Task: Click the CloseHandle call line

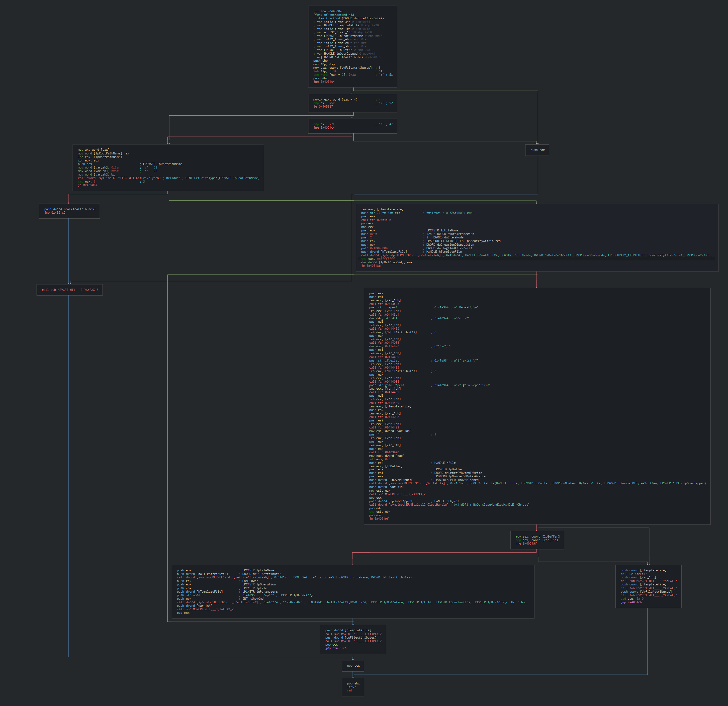Action: (409, 505)
